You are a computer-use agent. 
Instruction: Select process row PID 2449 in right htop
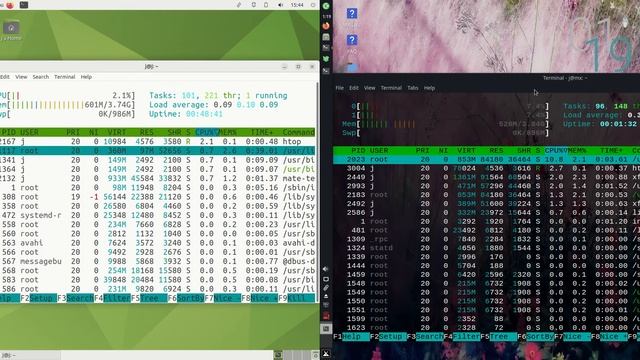pos(487,177)
